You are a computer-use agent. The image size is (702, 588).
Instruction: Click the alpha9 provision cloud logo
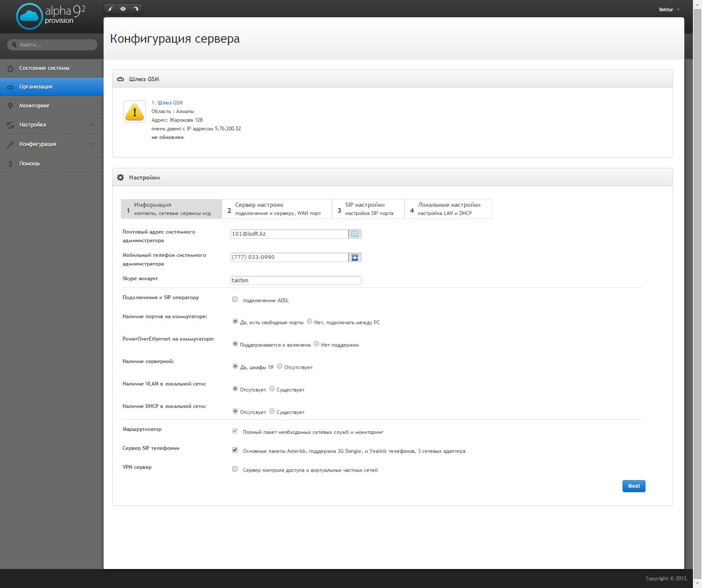29,16
